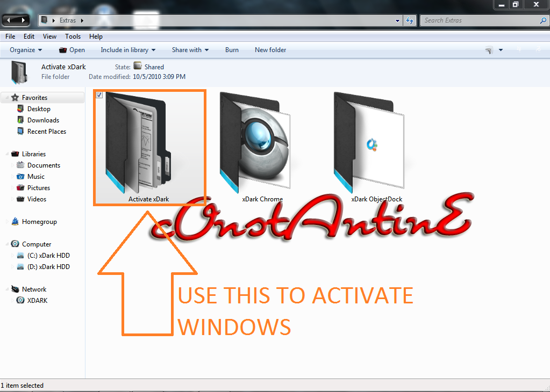This screenshot has width=550, height=392.
Task: Click the Open toolbar button
Action: click(72, 50)
